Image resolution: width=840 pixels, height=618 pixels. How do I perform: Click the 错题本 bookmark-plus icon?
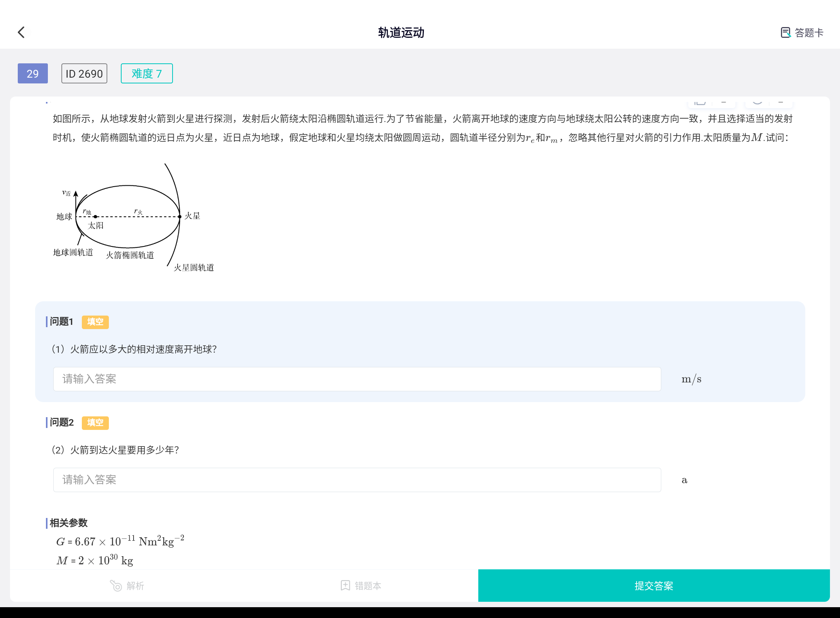pos(345,586)
